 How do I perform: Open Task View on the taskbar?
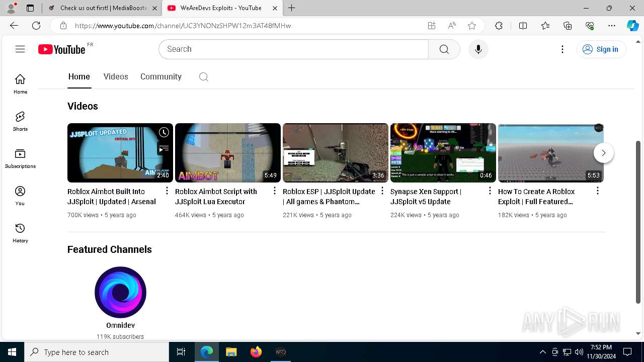click(x=181, y=352)
